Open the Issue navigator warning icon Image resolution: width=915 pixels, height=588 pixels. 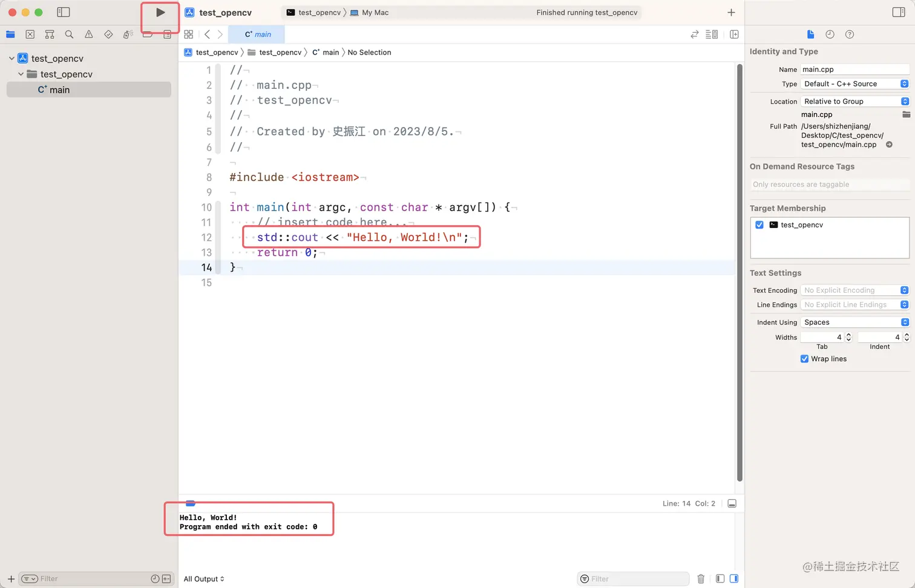pyautogui.click(x=89, y=34)
